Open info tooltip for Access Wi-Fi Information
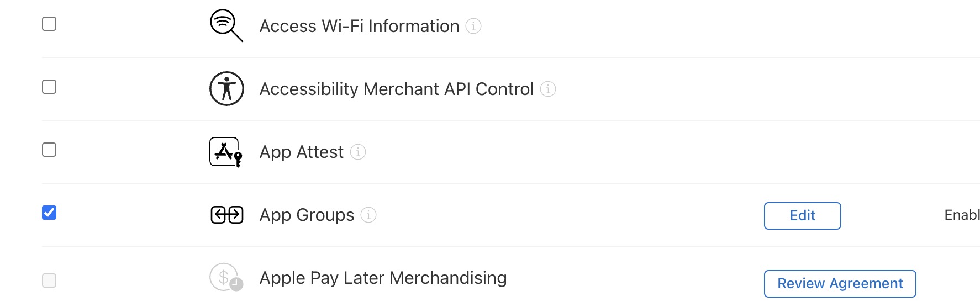This screenshot has width=980, height=307. pos(473,26)
